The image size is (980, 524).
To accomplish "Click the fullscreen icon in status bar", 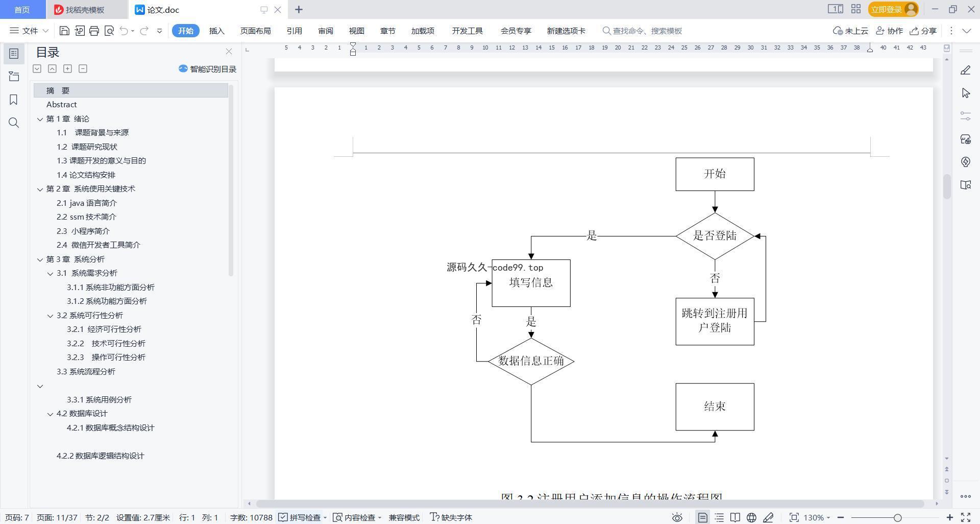I will pyautogui.click(x=966, y=517).
